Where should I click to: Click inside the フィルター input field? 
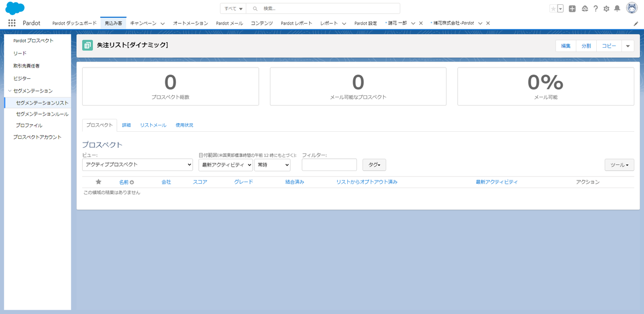tap(329, 165)
